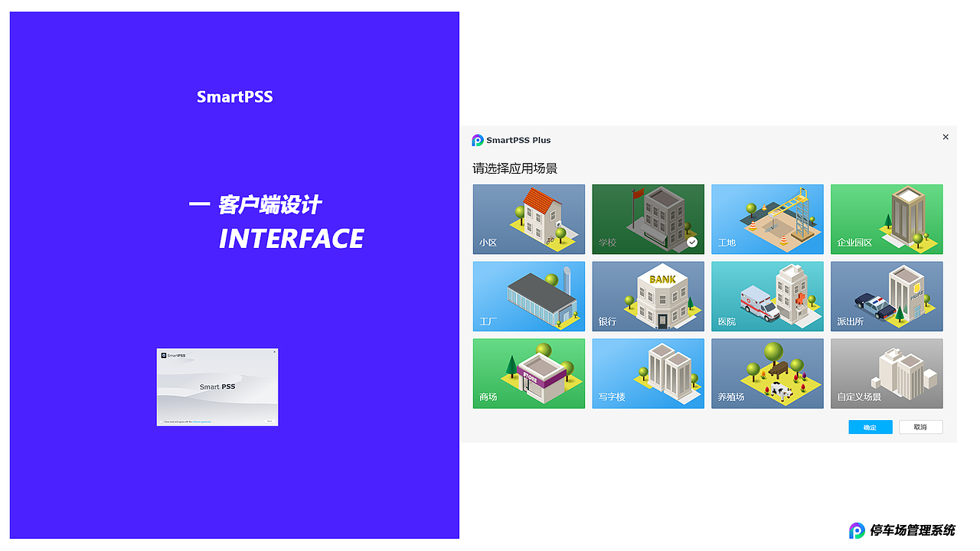Select the 商场 shopping mall scene
Viewport: 980px width, 551px height.
[528, 373]
